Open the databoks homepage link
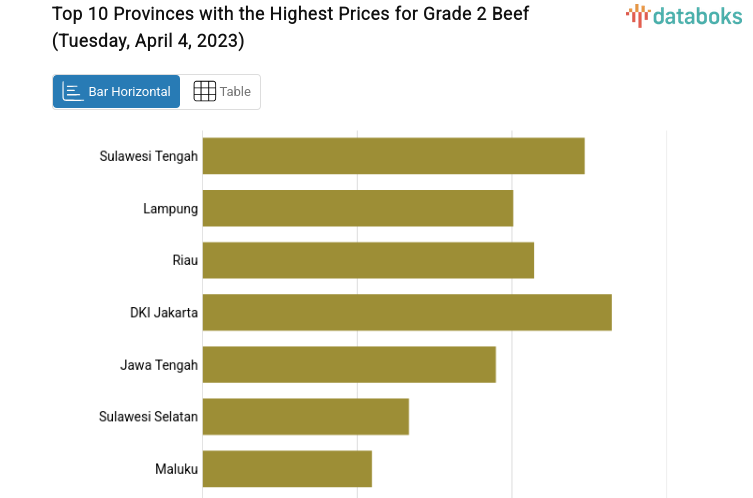Viewport: 753px width, 498px height. (x=686, y=15)
